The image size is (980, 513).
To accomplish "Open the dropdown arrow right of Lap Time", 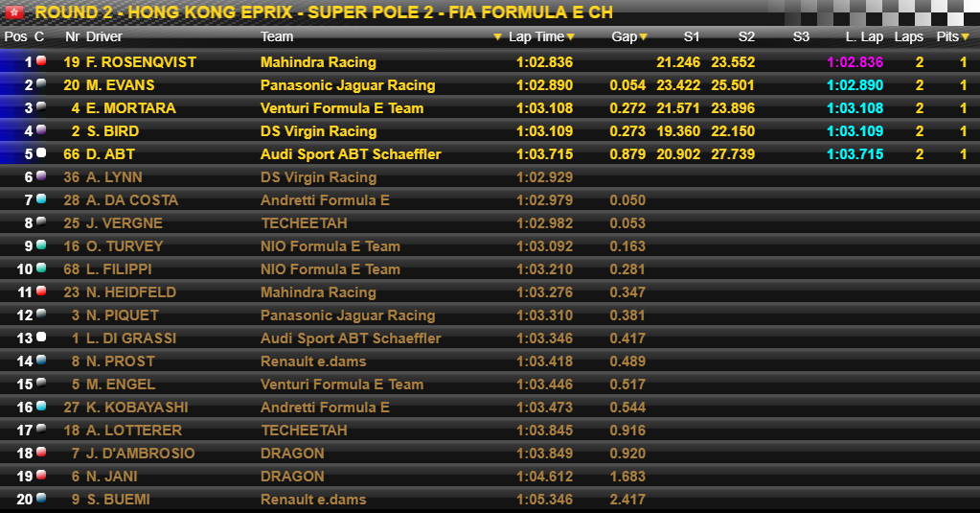I will point(570,37).
